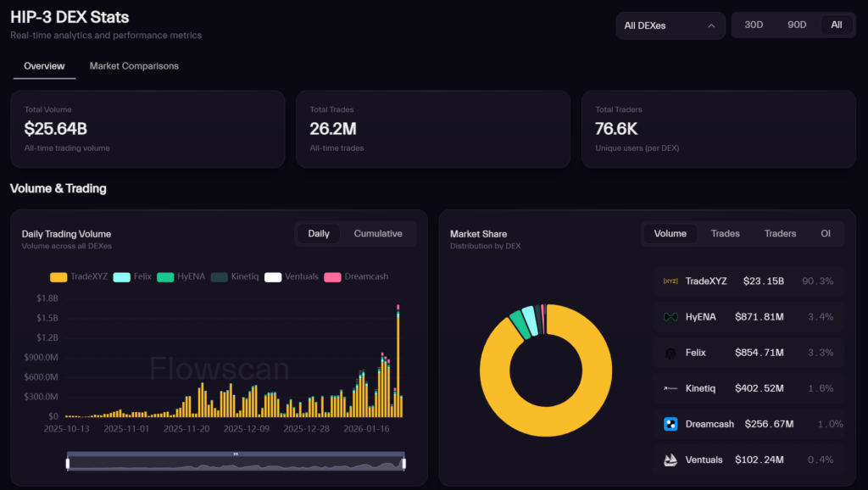This screenshot has height=490, width=868.
Task: Show Market Share by Trades
Action: 725,234
